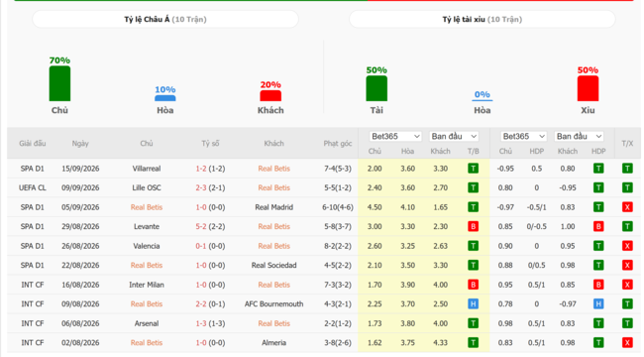Click the T/B badge in the 15/09/2026 Villarreal row
This screenshot has width=644, height=357.
click(x=473, y=169)
